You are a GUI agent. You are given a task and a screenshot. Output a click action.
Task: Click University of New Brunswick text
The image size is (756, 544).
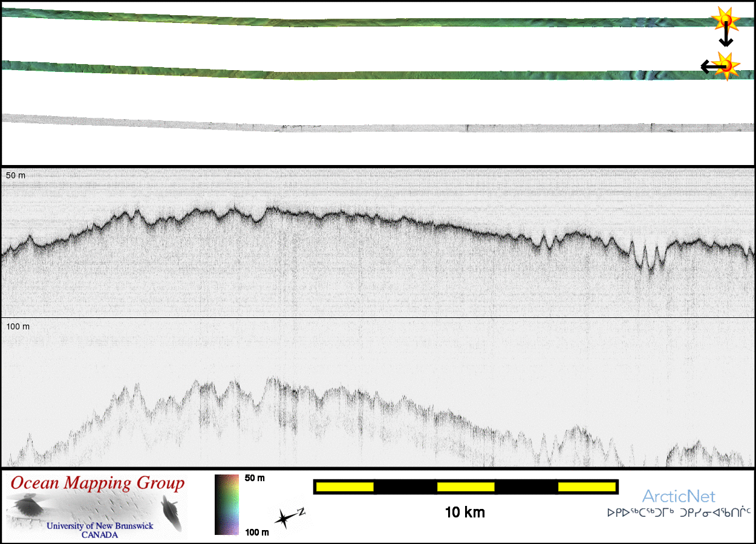tap(100, 526)
